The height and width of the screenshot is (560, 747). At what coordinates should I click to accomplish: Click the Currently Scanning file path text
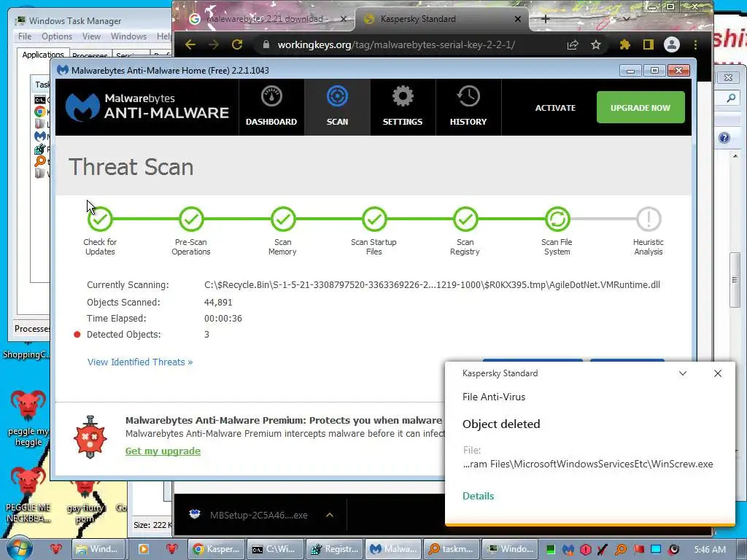click(432, 285)
